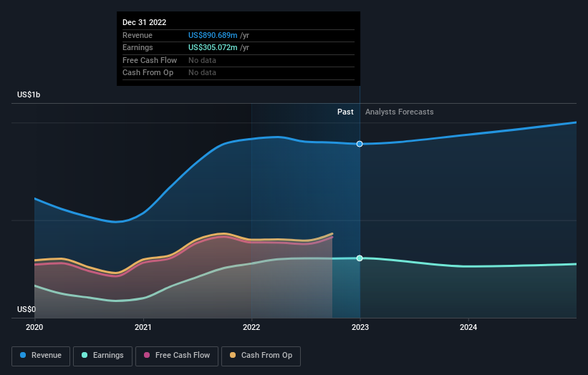Toggle the Cash From Op legend button
The height and width of the screenshot is (375, 588).
pos(261,356)
